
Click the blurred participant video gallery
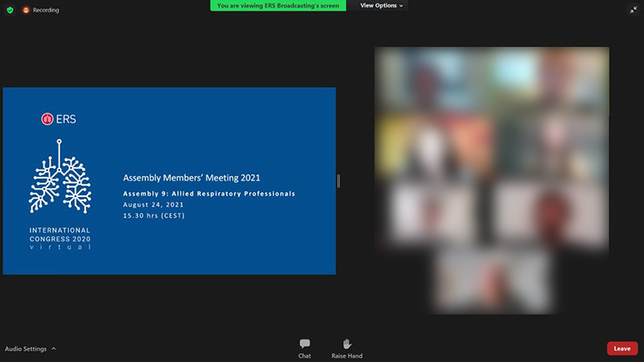click(492, 180)
